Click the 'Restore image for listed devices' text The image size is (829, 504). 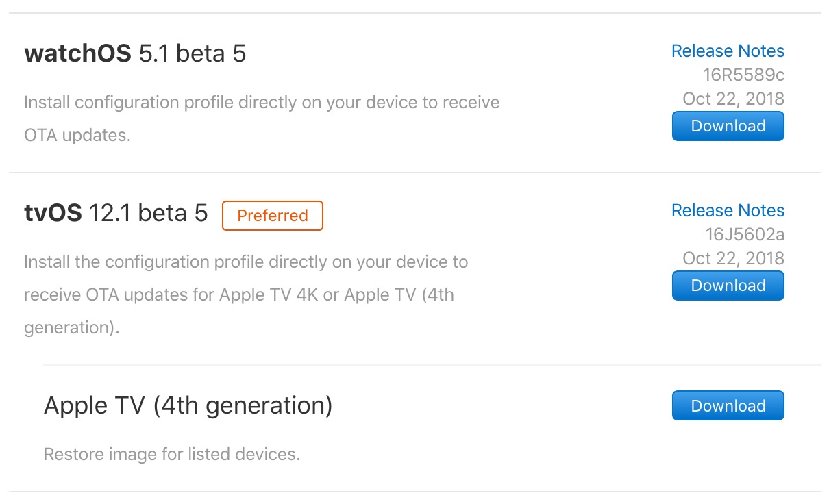[x=171, y=454]
